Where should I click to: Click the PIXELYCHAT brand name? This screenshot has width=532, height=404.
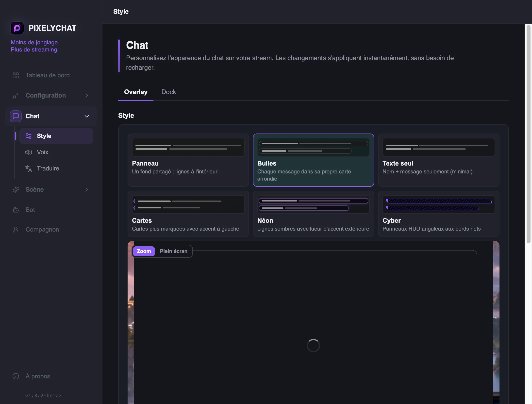(52, 28)
